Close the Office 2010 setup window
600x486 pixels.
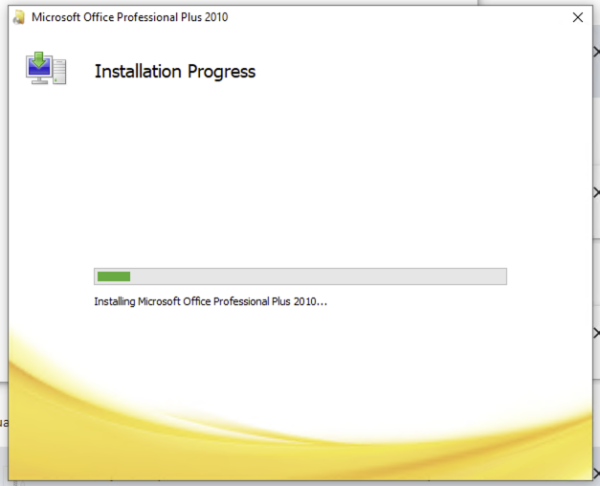[x=577, y=17]
